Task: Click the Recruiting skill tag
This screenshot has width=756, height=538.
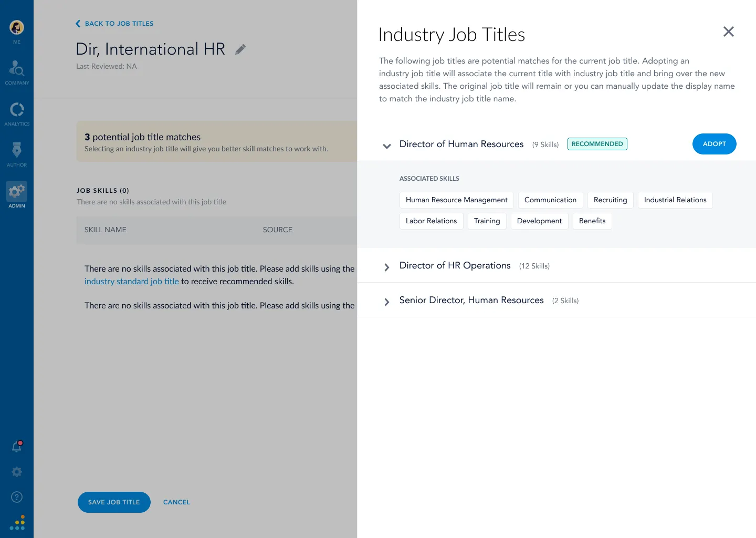Action: pos(611,200)
